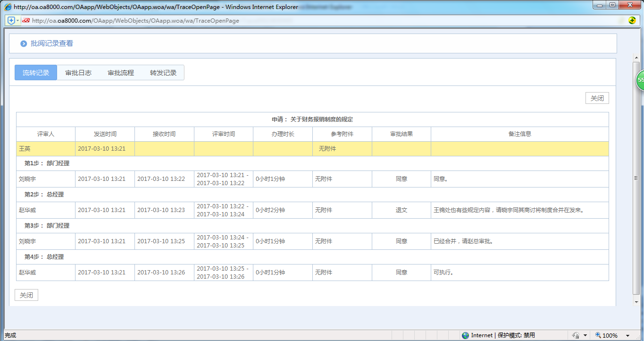Viewport: 644px width, 341px height.
Task: Click the zoom magnifier icon
Action: [598, 335]
